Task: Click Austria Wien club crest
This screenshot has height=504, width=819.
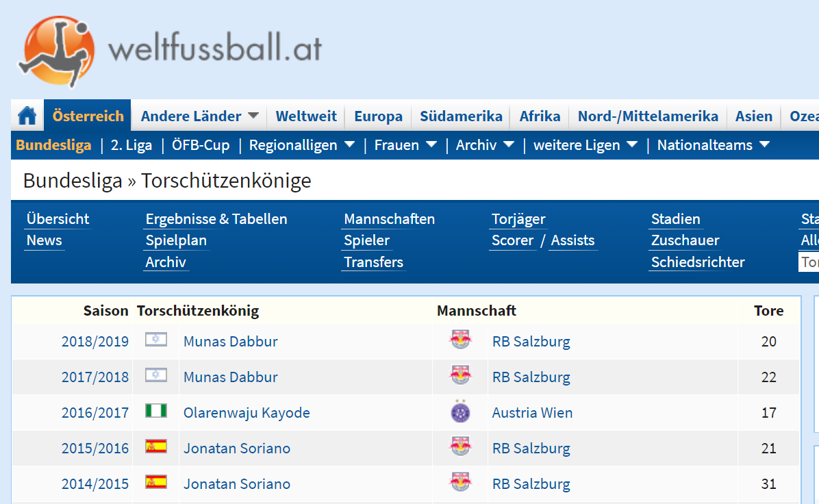Action: [x=460, y=412]
